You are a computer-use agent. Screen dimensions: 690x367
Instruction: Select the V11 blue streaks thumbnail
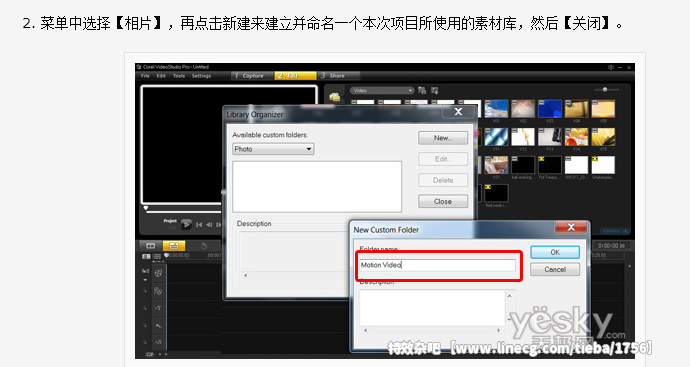point(496,137)
